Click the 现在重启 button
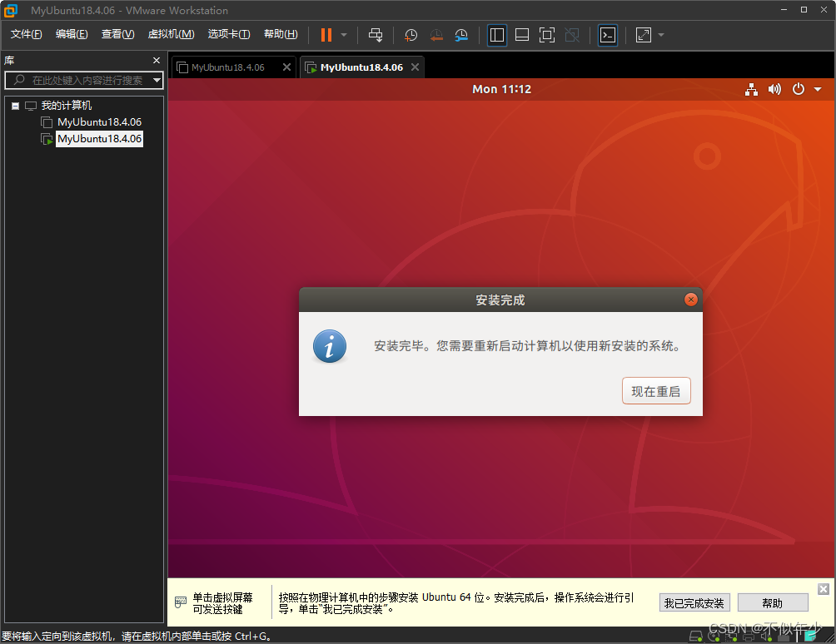The height and width of the screenshot is (644, 836). coord(656,391)
